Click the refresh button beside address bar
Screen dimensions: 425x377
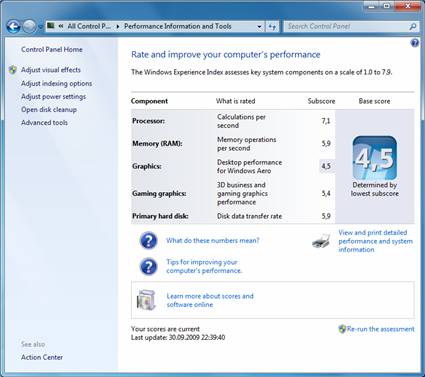pos(272,27)
